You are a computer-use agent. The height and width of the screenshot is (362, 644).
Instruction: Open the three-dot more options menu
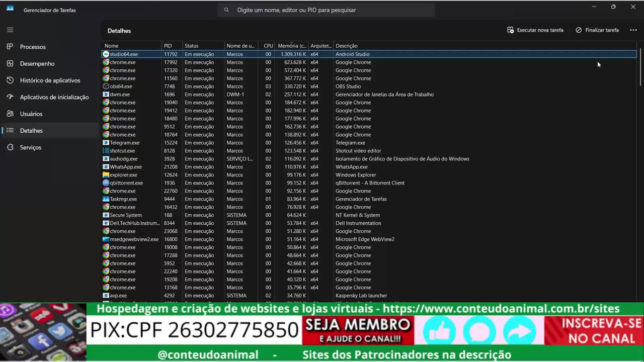tap(633, 30)
